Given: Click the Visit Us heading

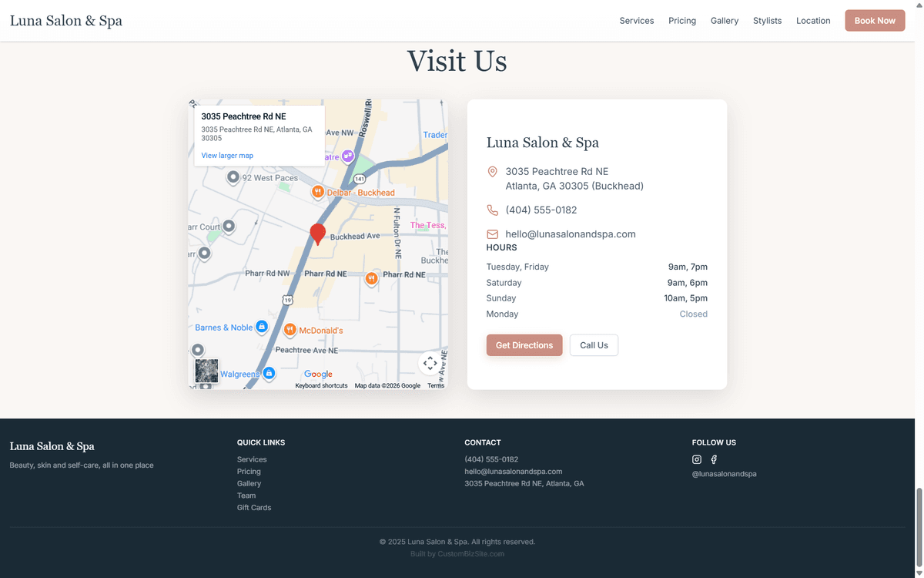Looking at the screenshot, I should (x=457, y=61).
